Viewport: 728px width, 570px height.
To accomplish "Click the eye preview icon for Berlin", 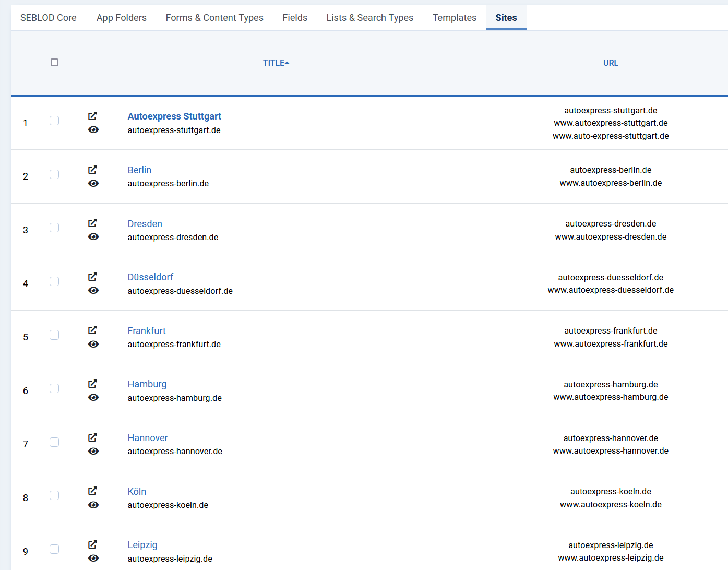I will [x=93, y=183].
